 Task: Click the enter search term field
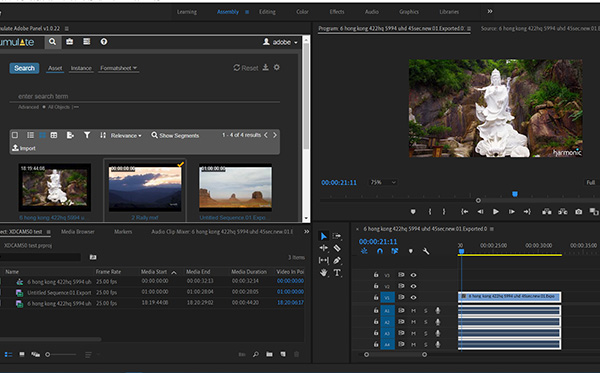pyautogui.click(x=145, y=96)
